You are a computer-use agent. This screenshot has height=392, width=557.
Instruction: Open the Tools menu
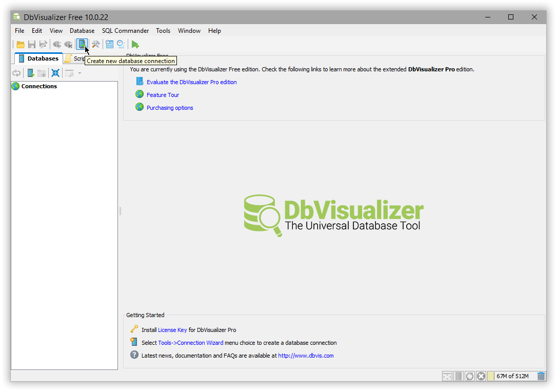pos(163,31)
